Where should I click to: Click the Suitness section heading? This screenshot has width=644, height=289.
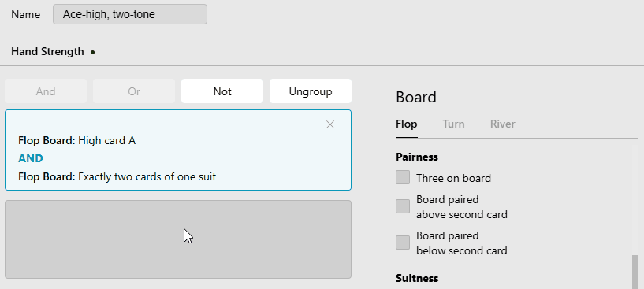click(417, 278)
